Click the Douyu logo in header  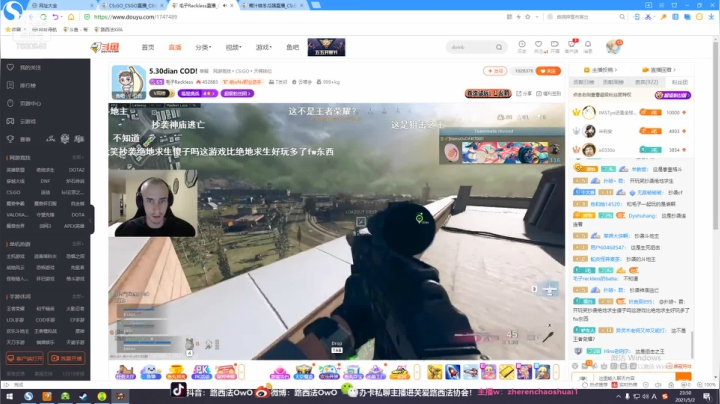[x=105, y=47]
